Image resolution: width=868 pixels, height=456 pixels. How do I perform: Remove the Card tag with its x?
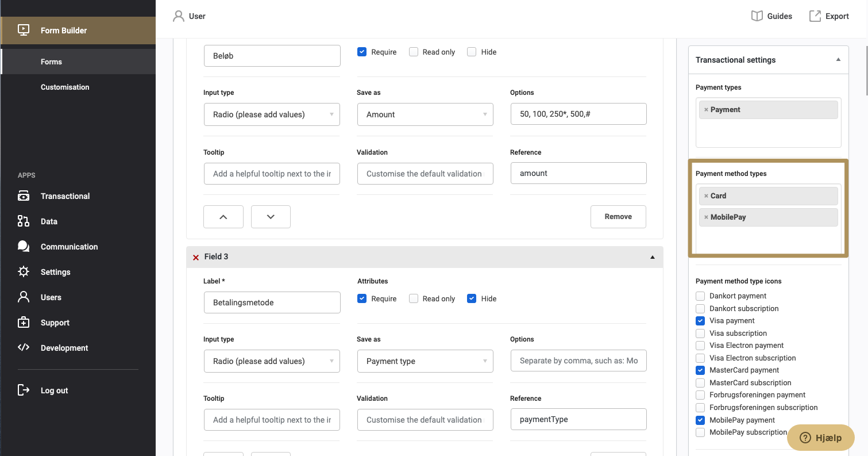pyautogui.click(x=706, y=196)
